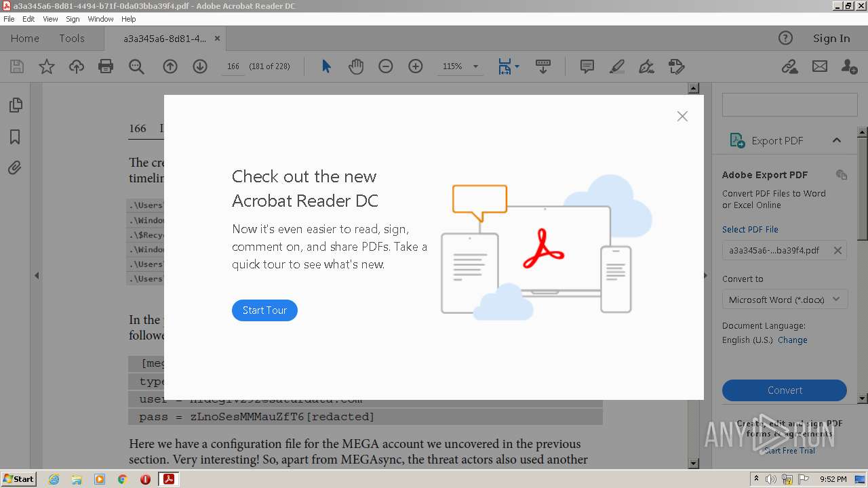Click the copy icon beside Adobe Export PDF
Screen dimensions: 868x488
pyautogui.click(x=842, y=175)
